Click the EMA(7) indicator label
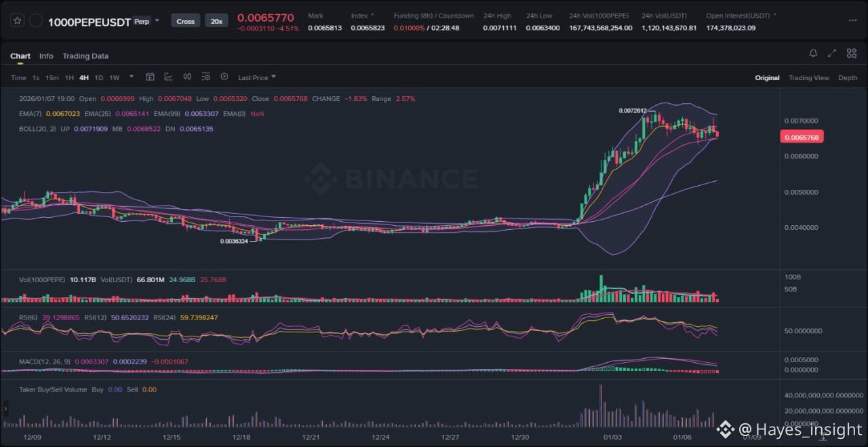868x447 pixels. [29, 113]
